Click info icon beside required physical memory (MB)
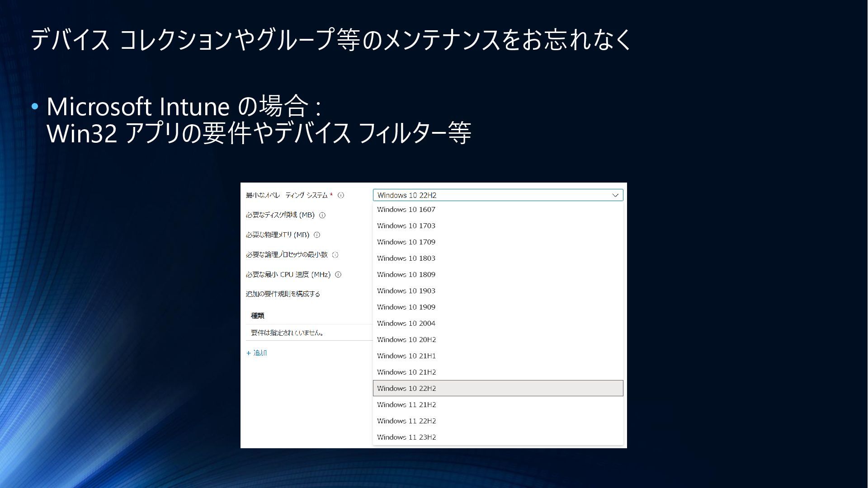Screen dimensions: 868x488 point(317,235)
